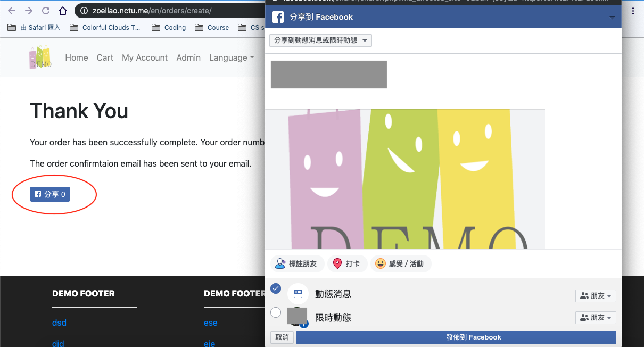Viewport: 644px width, 347px height.
Task: Click 取消 cancel button
Action: pos(282,337)
